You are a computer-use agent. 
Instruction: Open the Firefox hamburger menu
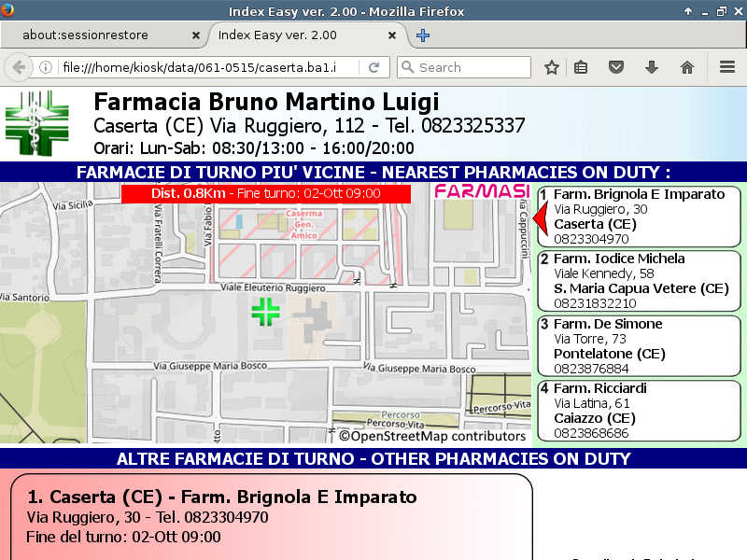point(727,67)
